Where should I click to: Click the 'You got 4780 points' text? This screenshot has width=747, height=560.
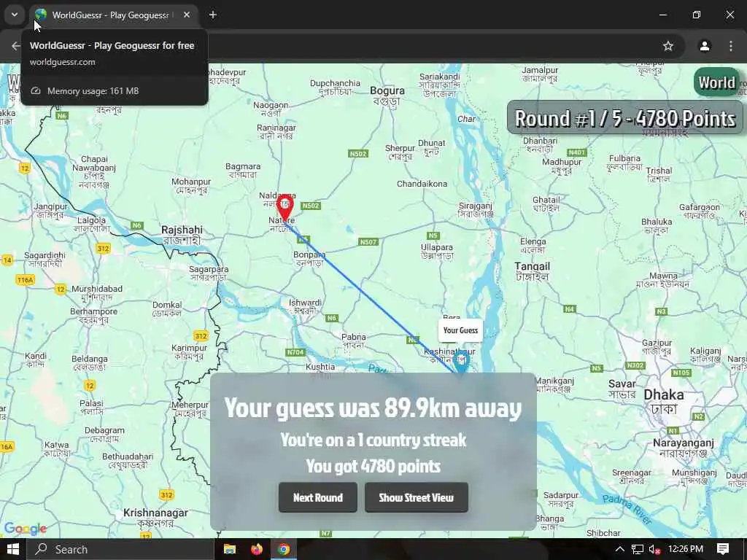pos(373,466)
